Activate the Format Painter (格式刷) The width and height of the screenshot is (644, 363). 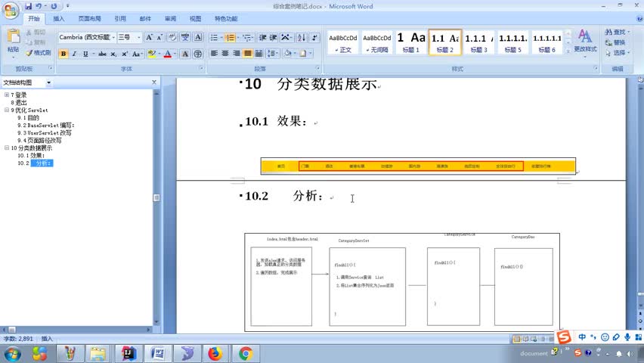38,53
